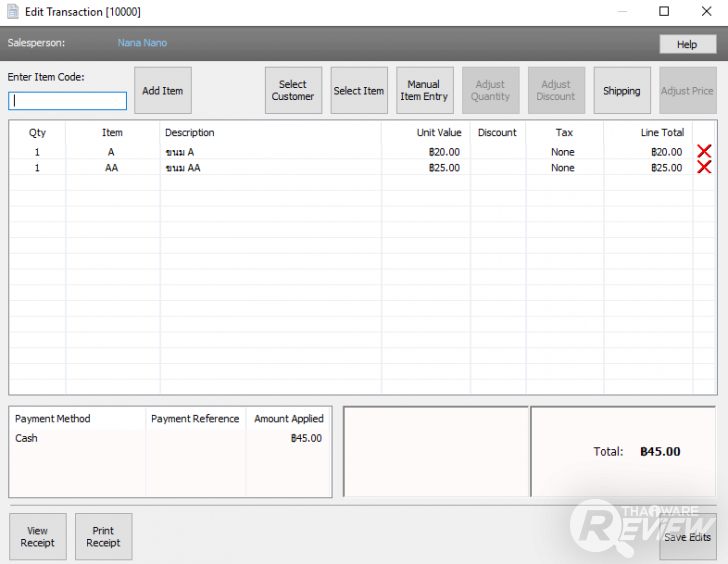
Task: Click the Discount column header
Action: click(x=498, y=133)
